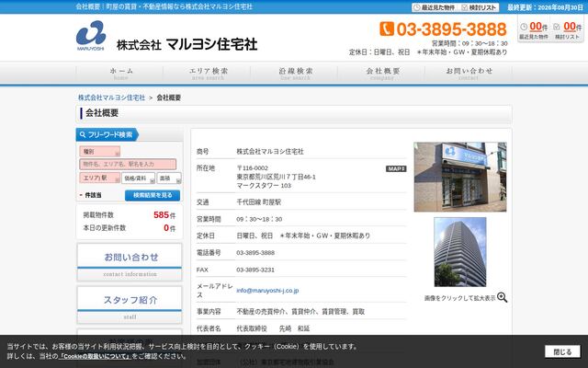
Task: Open sidebar お問い合わせ banner
Action: coord(130,262)
